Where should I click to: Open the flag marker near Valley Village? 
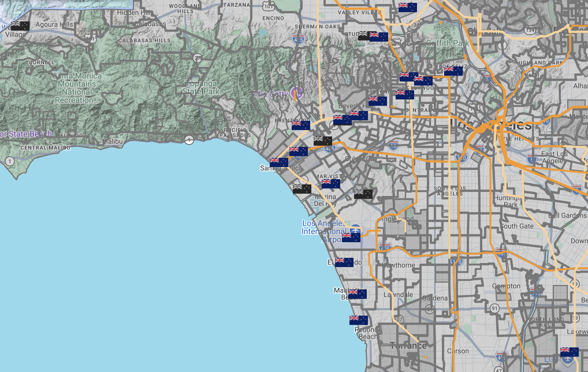[x=407, y=7]
